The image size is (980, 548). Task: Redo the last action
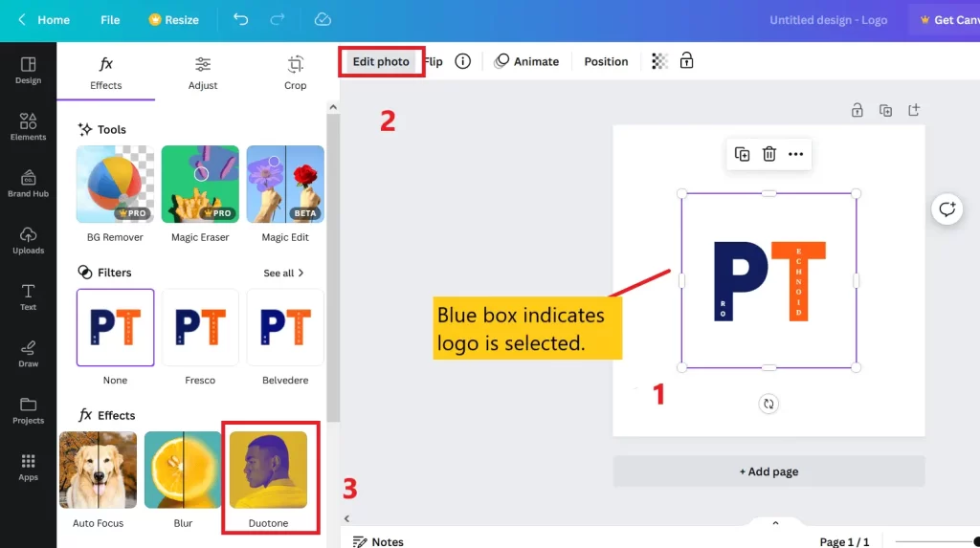[278, 19]
